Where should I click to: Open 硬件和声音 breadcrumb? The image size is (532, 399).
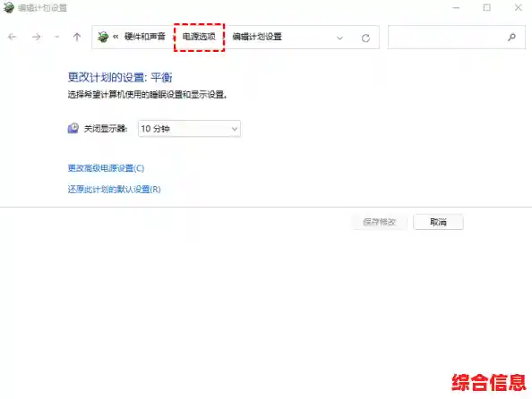pos(145,37)
